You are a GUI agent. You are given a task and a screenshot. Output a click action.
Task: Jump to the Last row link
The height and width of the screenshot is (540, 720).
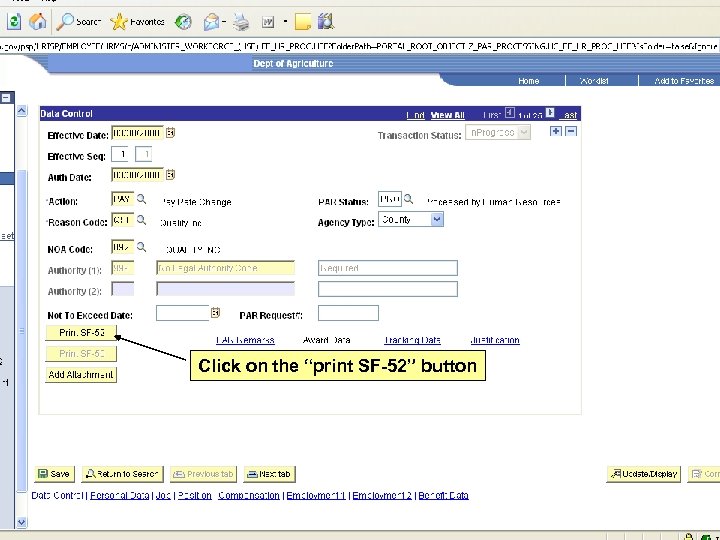tap(570, 115)
